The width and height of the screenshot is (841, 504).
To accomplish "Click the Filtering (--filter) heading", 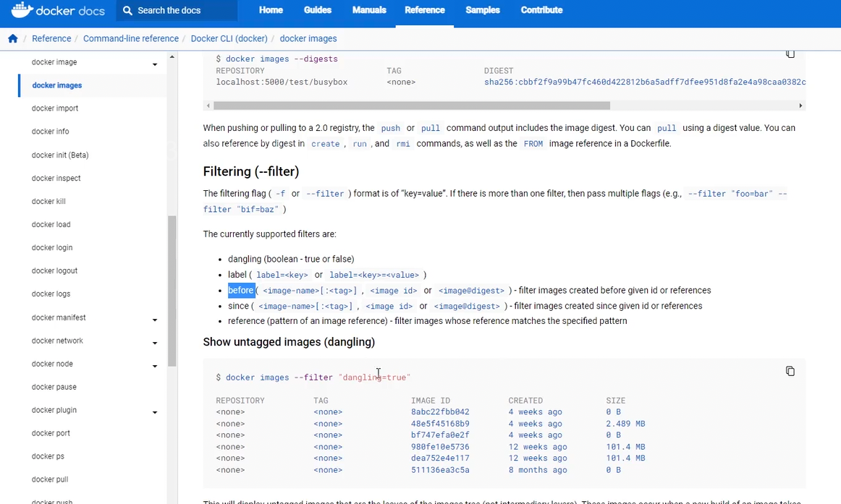I will [x=251, y=171].
